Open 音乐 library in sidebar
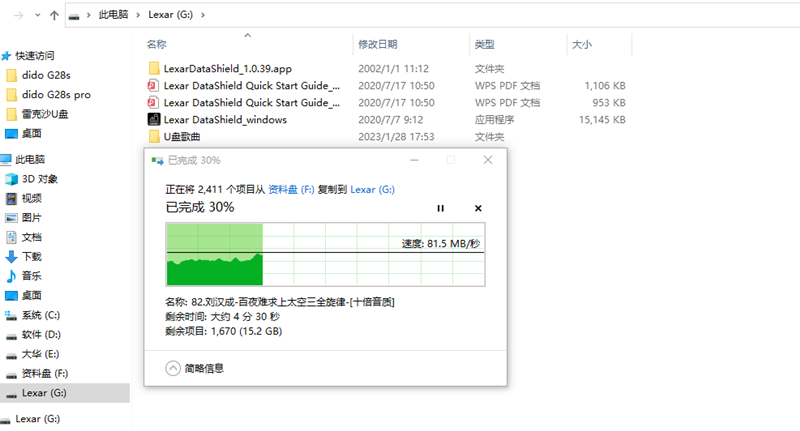The height and width of the screenshot is (431, 800). point(31,275)
